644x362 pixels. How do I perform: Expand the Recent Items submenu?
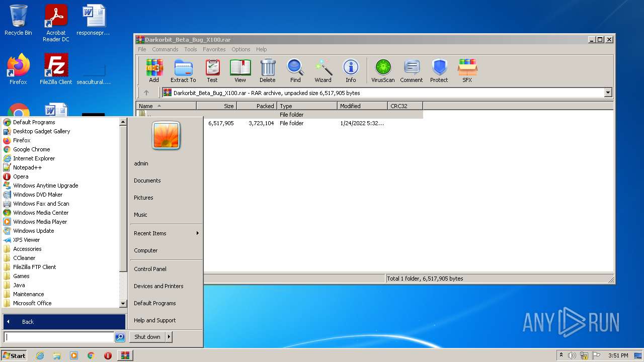point(198,233)
